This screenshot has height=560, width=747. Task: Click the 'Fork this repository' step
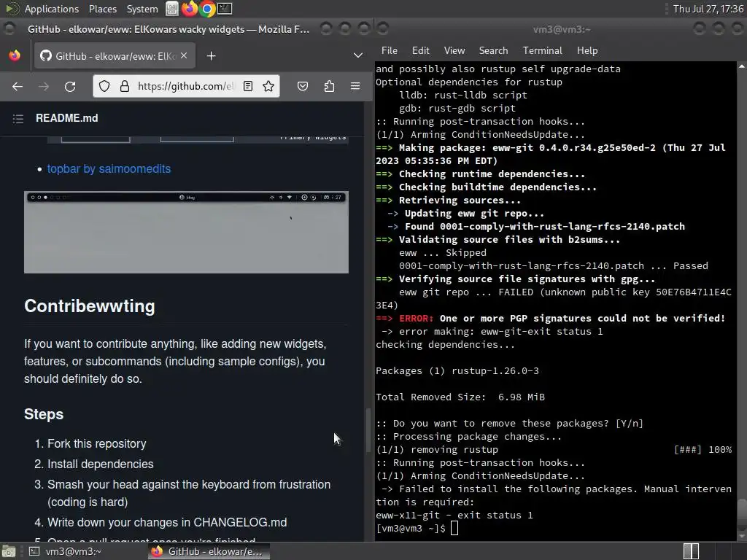(x=97, y=444)
